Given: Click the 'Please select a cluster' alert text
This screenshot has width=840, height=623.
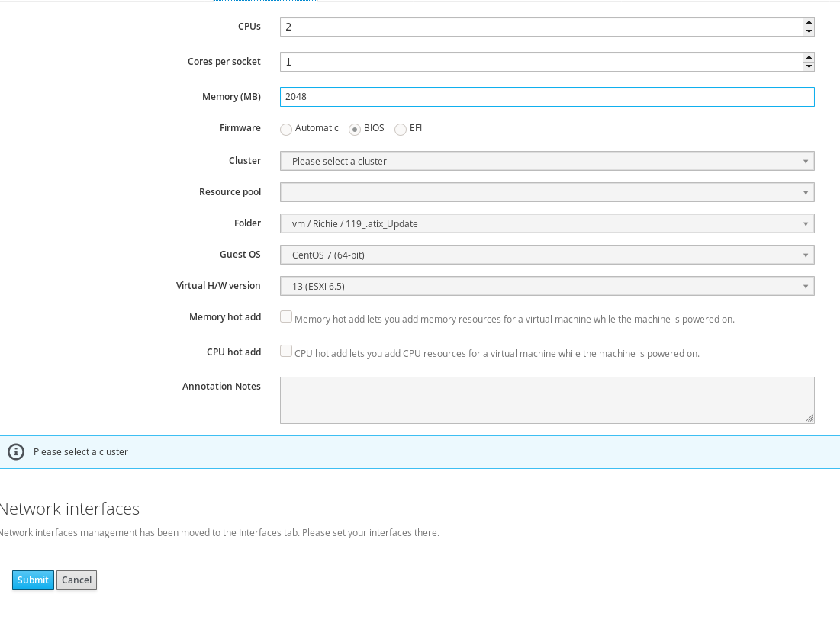Looking at the screenshot, I should click(x=81, y=451).
